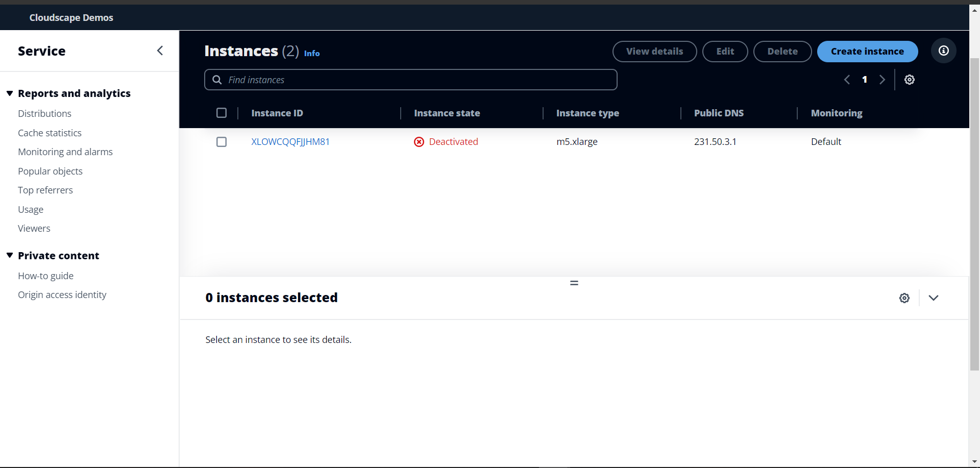Viewport: 980px width, 468px height.
Task: Open split panel preferences gear
Action: (x=904, y=298)
